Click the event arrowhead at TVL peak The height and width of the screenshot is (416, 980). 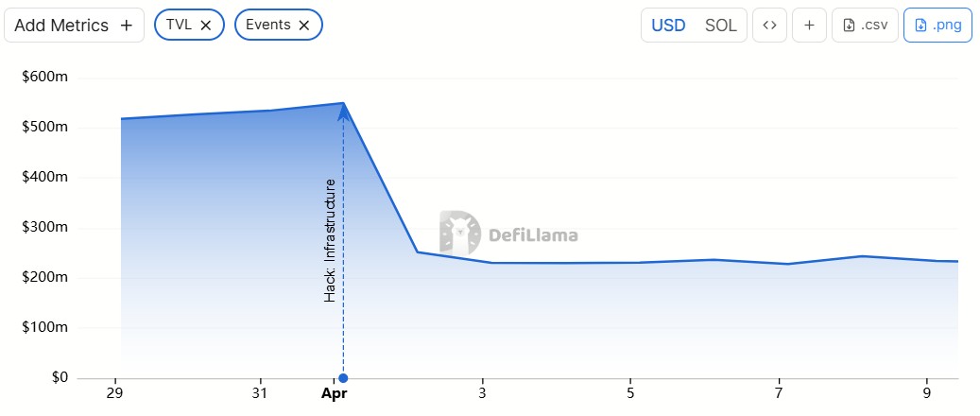343,112
